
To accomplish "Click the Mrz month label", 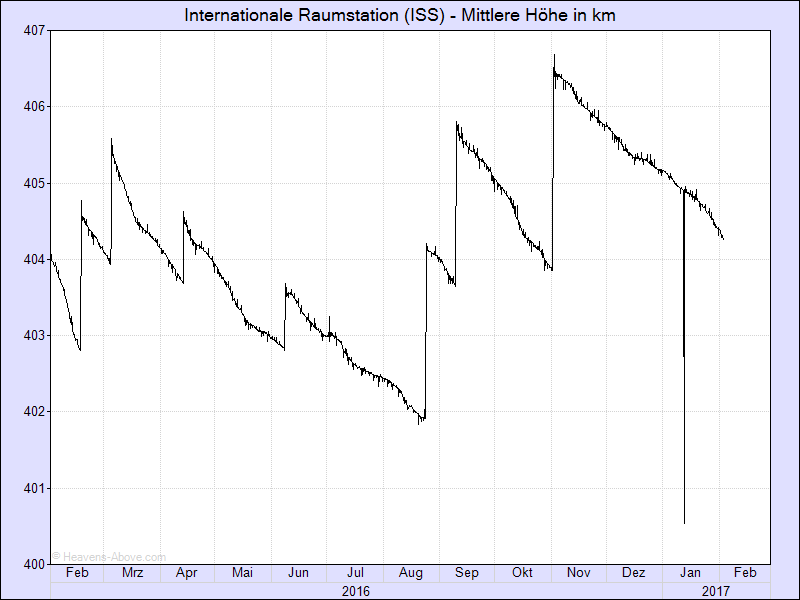I will [132, 574].
